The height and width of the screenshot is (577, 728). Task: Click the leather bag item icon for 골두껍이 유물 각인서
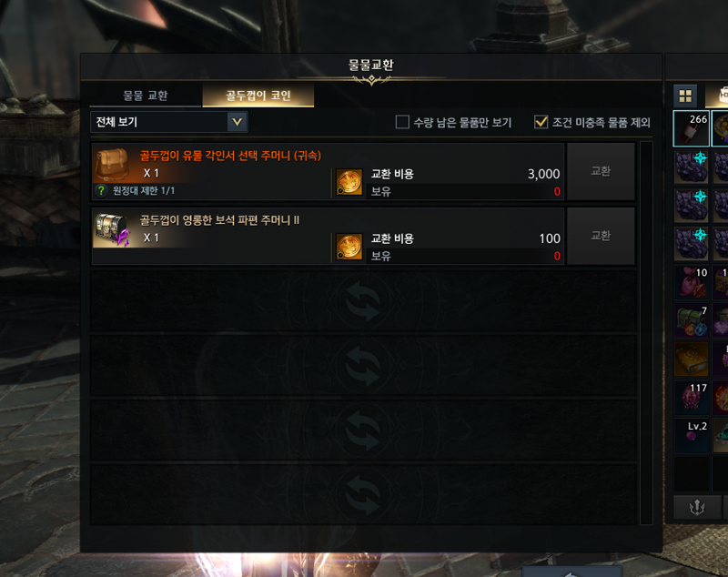112,164
